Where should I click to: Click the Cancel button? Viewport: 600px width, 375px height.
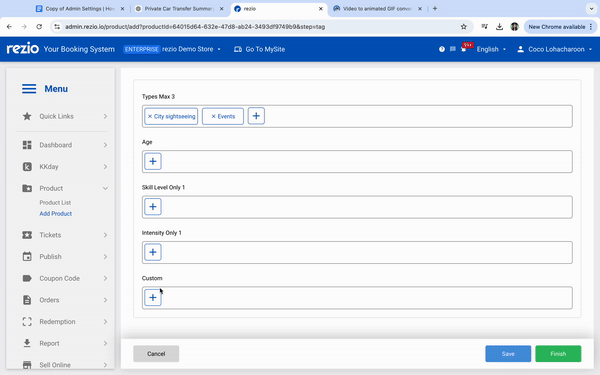click(156, 354)
